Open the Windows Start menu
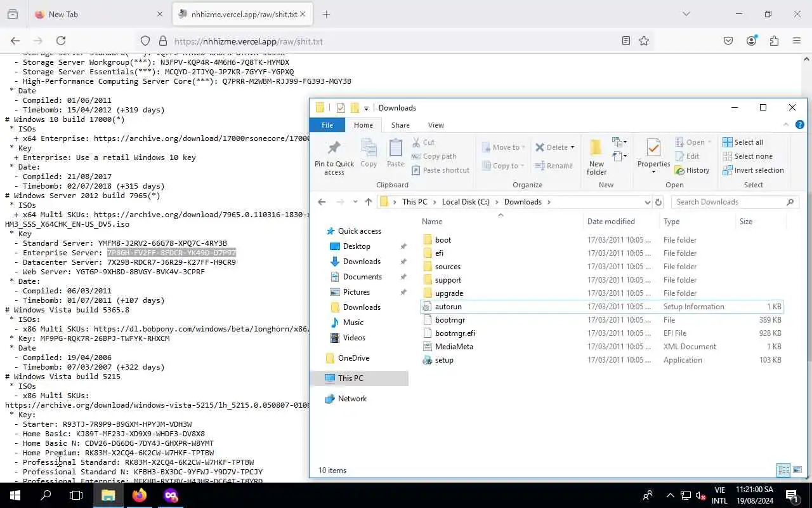The width and height of the screenshot is (812, 508). pos(15,495)
